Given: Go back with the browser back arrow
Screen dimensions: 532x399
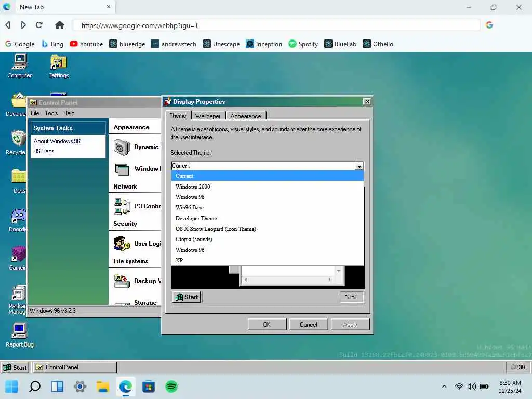Looking at the screenshot, I should [x=8, y=25].
